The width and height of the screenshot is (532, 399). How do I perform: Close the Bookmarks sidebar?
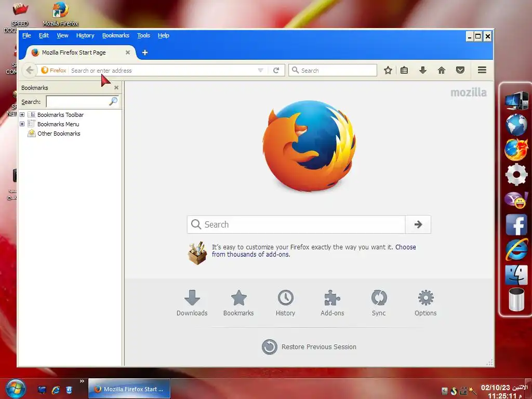(116, 87)
